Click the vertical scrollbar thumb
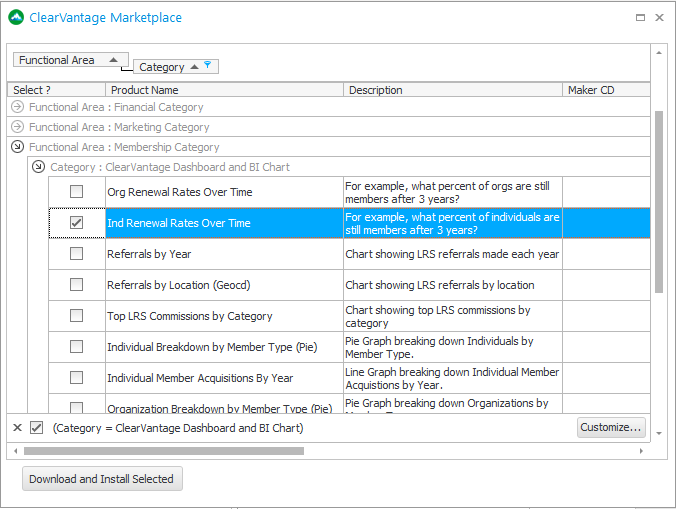The width and height of the screenshot is (676, 509). tap(659, 202)
